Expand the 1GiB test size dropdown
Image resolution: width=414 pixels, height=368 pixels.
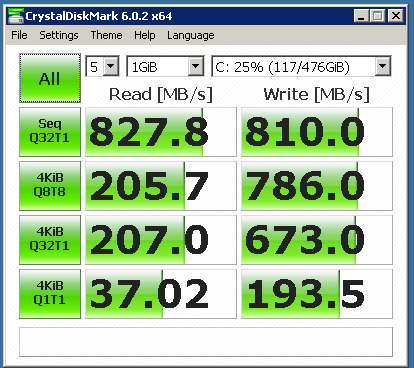tap(165, 66)
